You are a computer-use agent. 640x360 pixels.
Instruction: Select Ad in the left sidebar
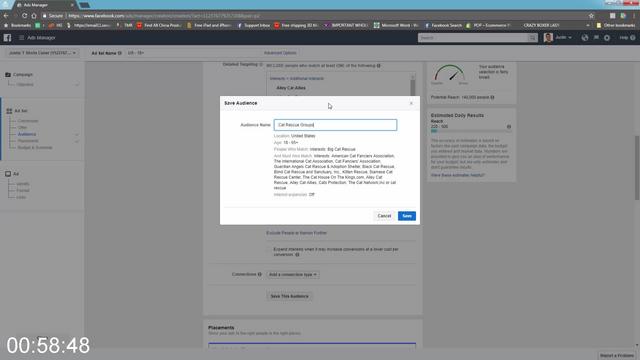click(x=16, y=174)
